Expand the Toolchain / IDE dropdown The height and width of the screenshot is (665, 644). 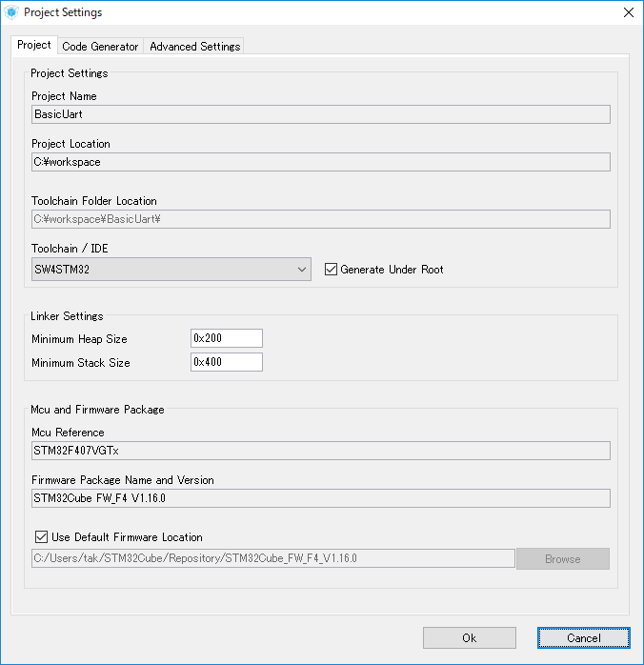171,270
